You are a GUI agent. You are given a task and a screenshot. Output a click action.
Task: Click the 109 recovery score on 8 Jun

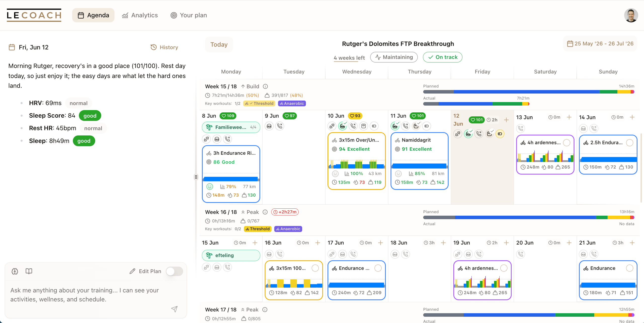pos(228,116)
